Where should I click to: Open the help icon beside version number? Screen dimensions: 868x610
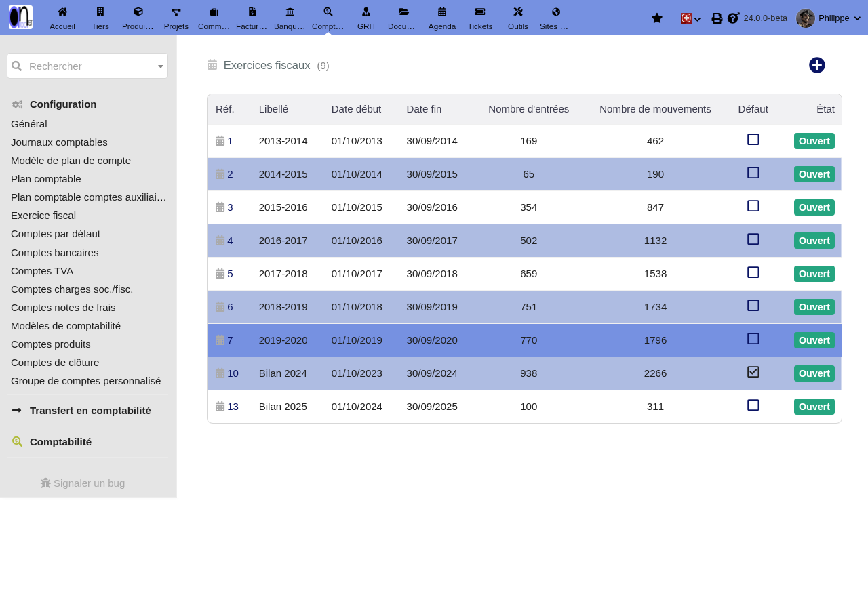[733, 18]
